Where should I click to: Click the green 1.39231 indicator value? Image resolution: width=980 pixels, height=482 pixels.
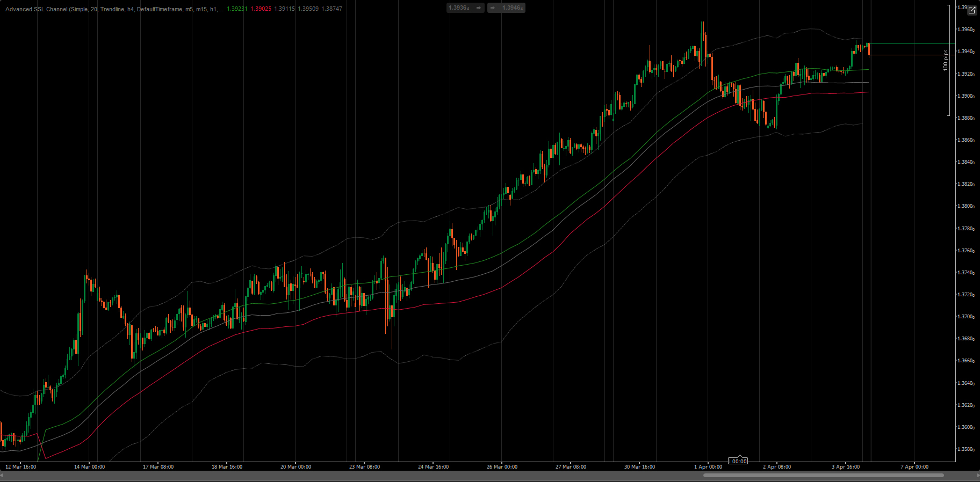(237, 9)
